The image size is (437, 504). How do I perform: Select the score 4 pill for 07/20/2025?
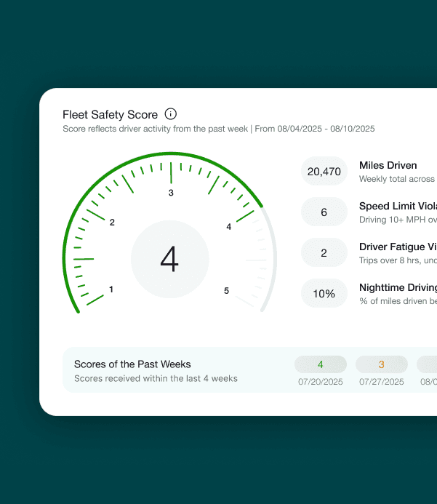321,364
